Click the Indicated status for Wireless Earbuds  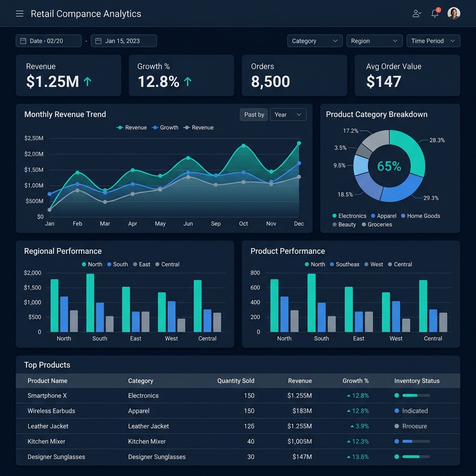coord(415,411)
